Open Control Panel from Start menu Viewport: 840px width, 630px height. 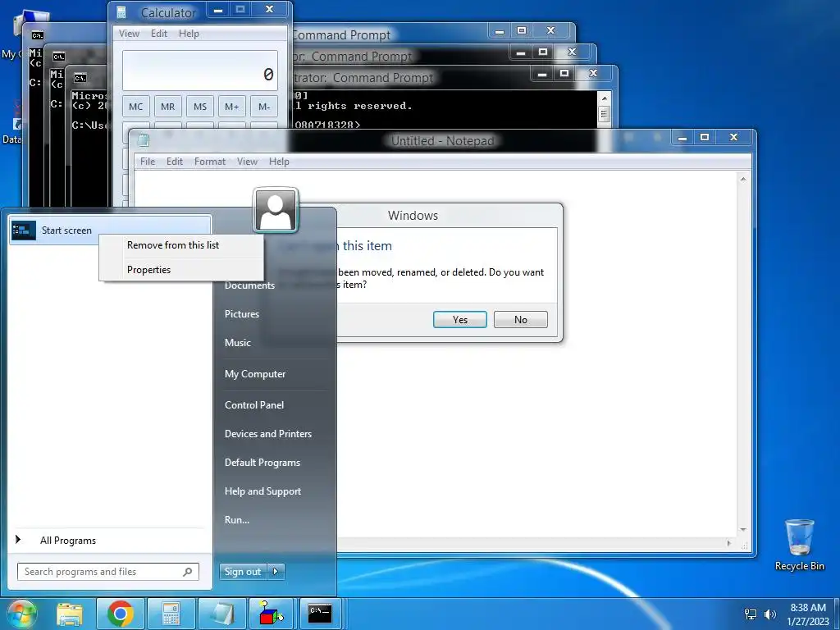(254, 405)
